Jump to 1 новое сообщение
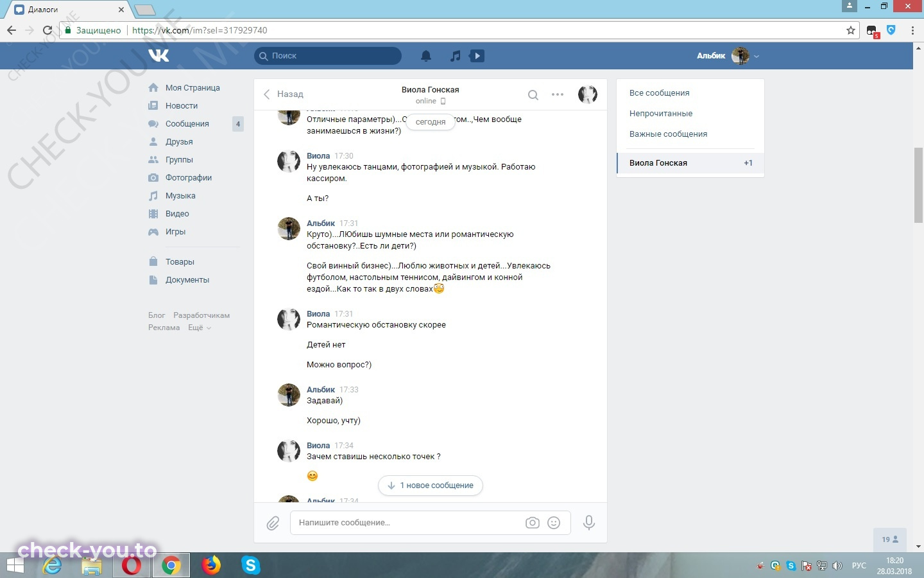 [x=431, y=486]
